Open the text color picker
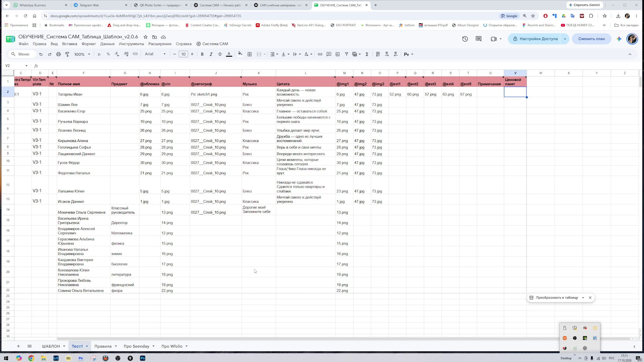The height and width of the screenshot is (362, 644). (x=229, y=54)
